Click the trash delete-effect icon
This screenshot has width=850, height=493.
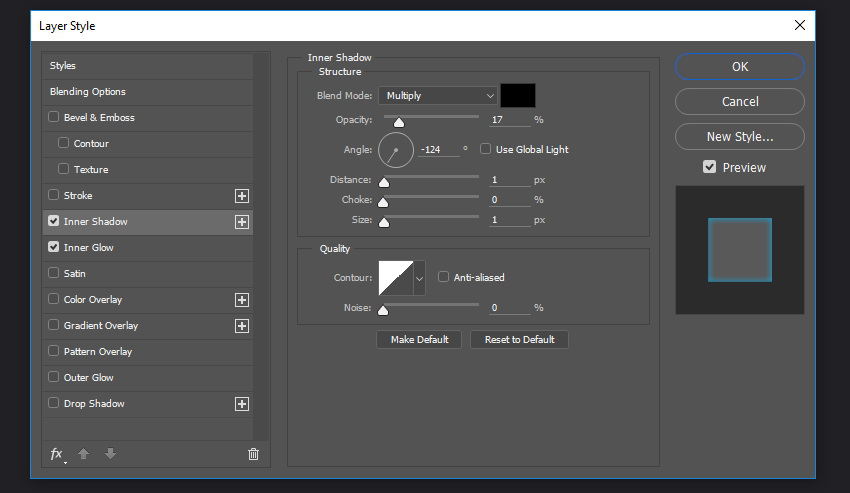pos(253,454)
